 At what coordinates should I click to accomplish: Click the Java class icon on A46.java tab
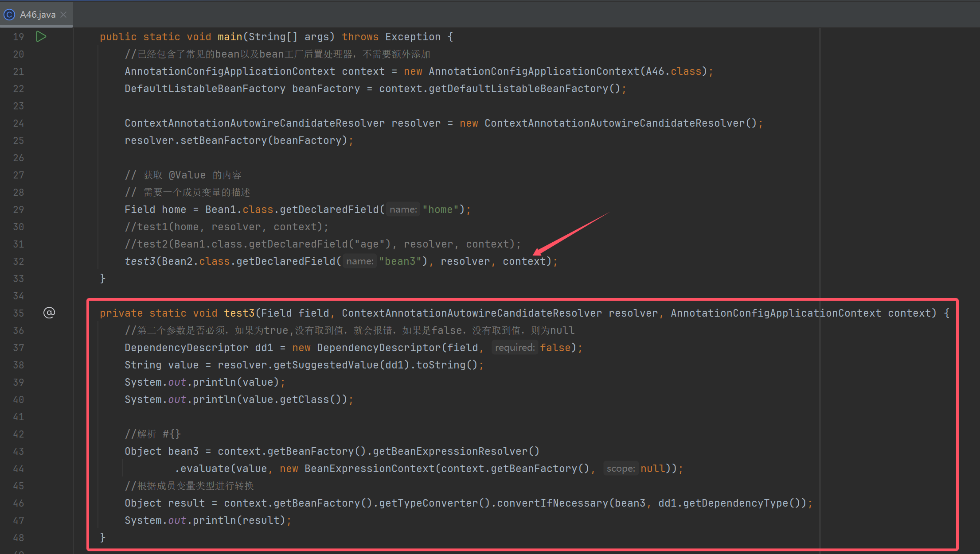coord(9,15)
